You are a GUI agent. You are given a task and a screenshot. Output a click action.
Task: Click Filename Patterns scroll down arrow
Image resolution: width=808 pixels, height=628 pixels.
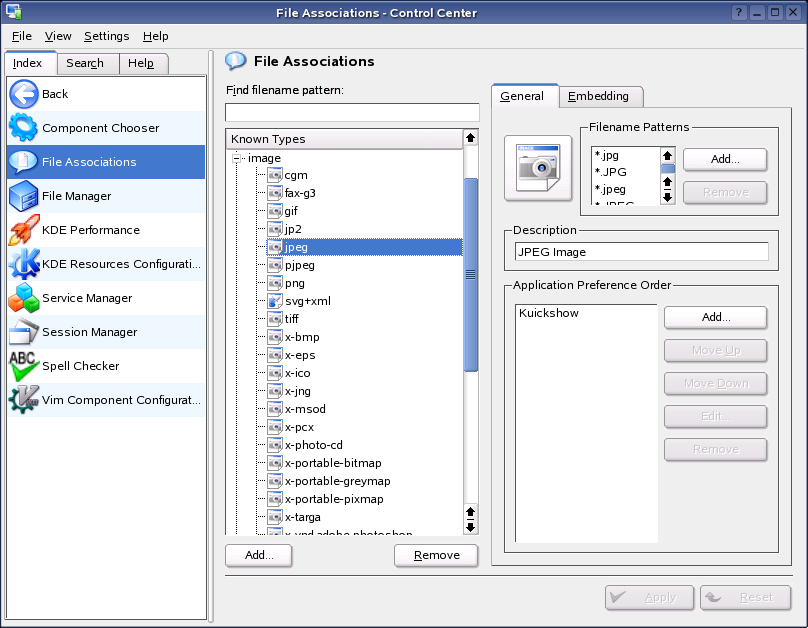pyautogui.click(x=667, y=197)
